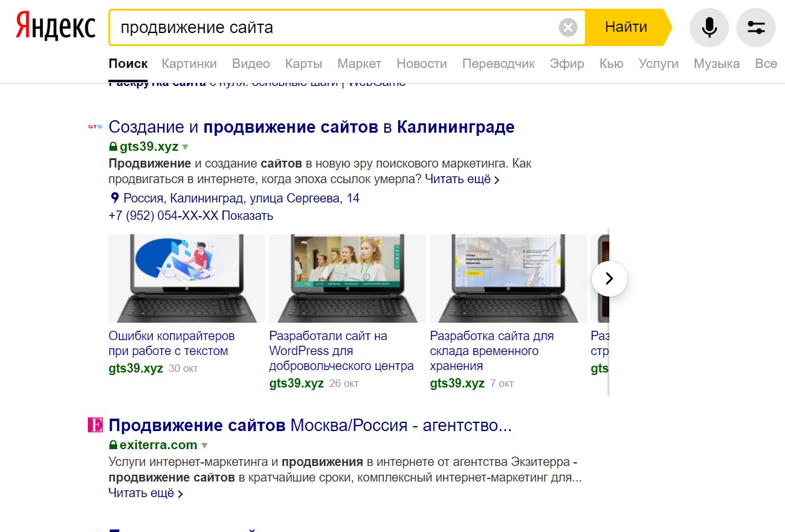This screenshot has height=532, width=785.
Task: Switch to the Картинки tab
Action: (x=189, y=64)
